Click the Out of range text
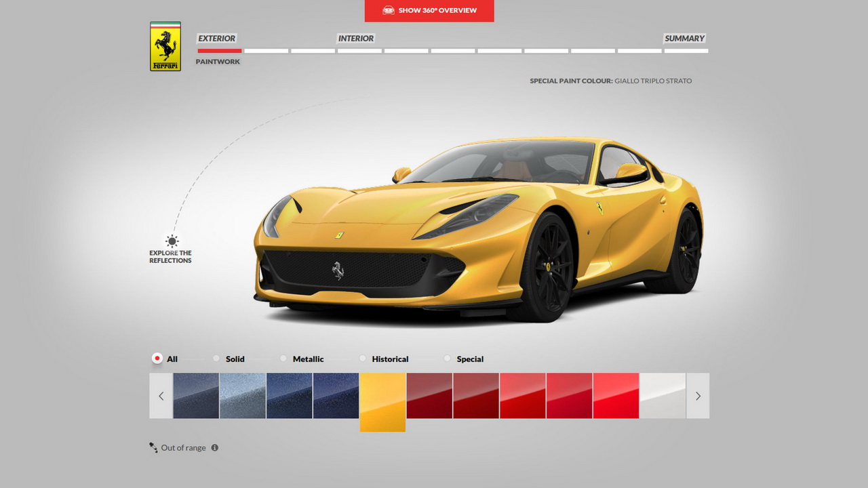868x488 pixels. (x=183, y=448)
